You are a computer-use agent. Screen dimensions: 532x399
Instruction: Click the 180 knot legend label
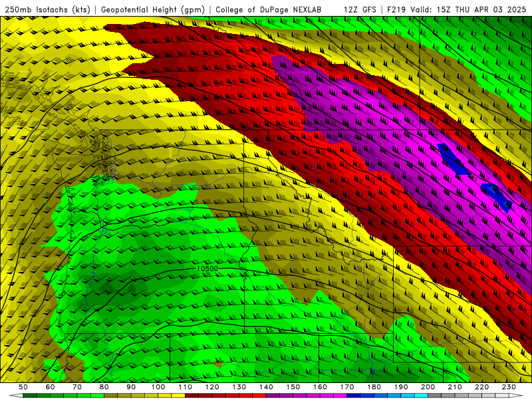(x=374, y=387)
